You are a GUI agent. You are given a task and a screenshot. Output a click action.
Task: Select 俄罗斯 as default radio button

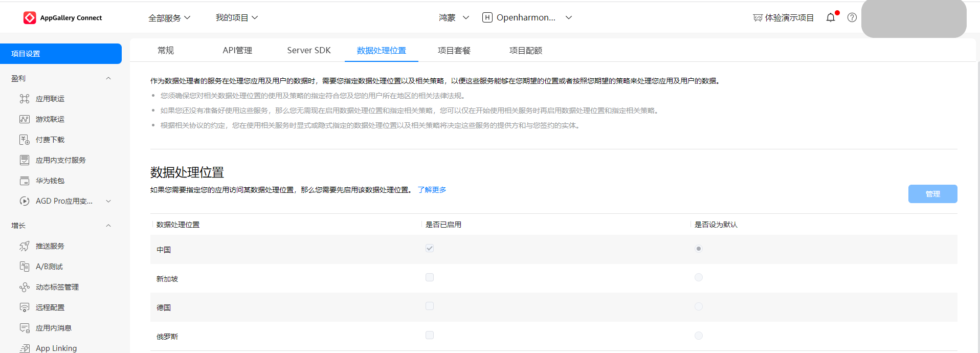click(699, 336)
